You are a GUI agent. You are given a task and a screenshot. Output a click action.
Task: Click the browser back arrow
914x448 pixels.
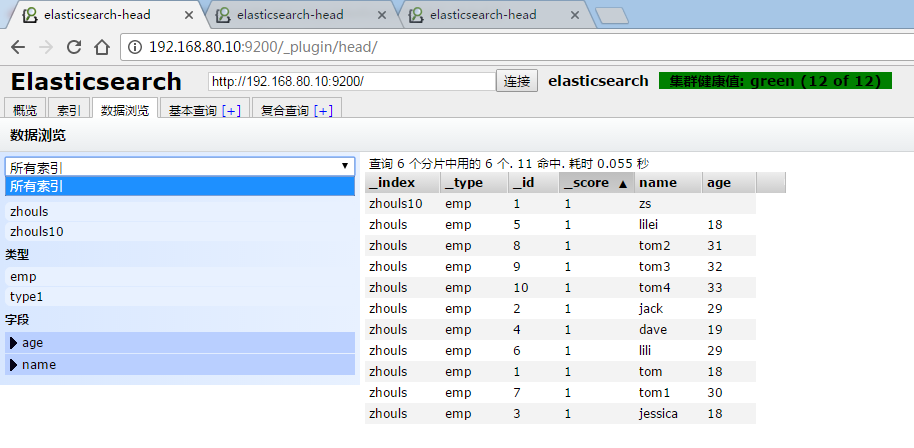click(18, 47)
